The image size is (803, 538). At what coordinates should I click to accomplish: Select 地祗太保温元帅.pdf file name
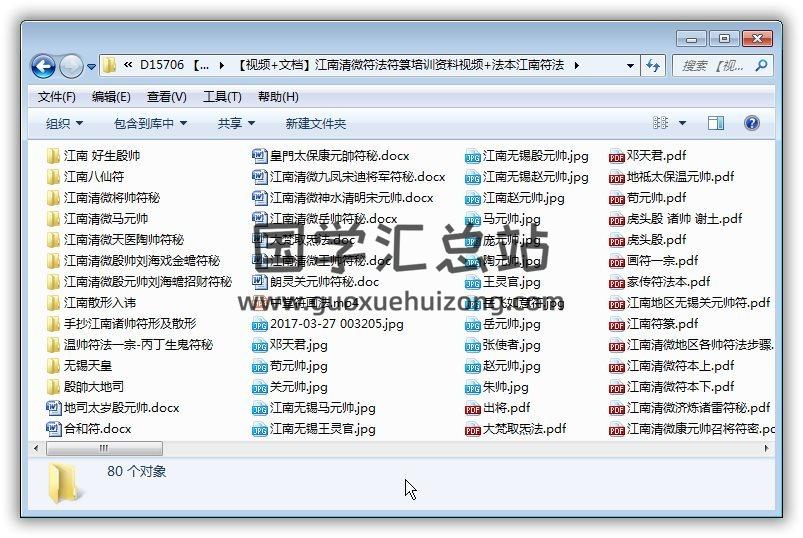point(680,177)
